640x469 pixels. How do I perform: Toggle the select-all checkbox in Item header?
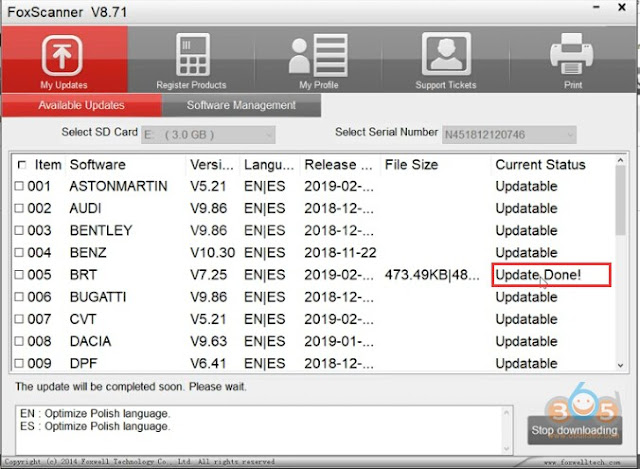[22, 165]
